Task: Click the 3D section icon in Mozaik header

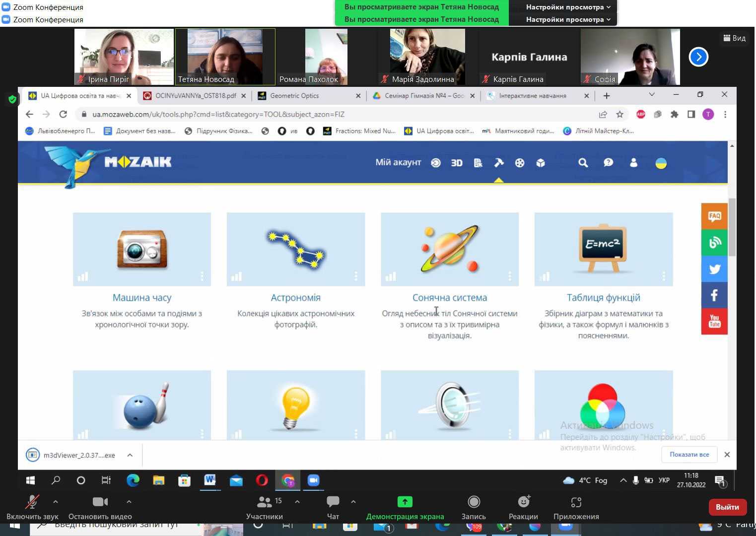Action: [x=456, y=163]
